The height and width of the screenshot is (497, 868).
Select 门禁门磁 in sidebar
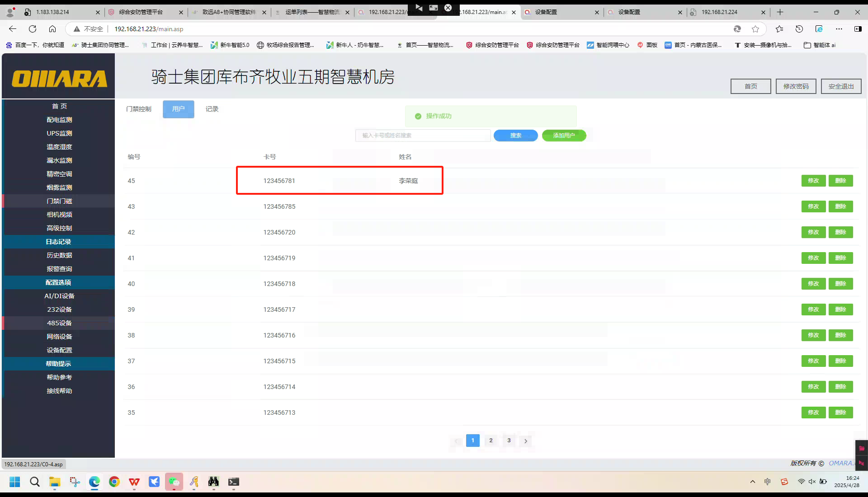pyautogui.click(x=59, y=201)
